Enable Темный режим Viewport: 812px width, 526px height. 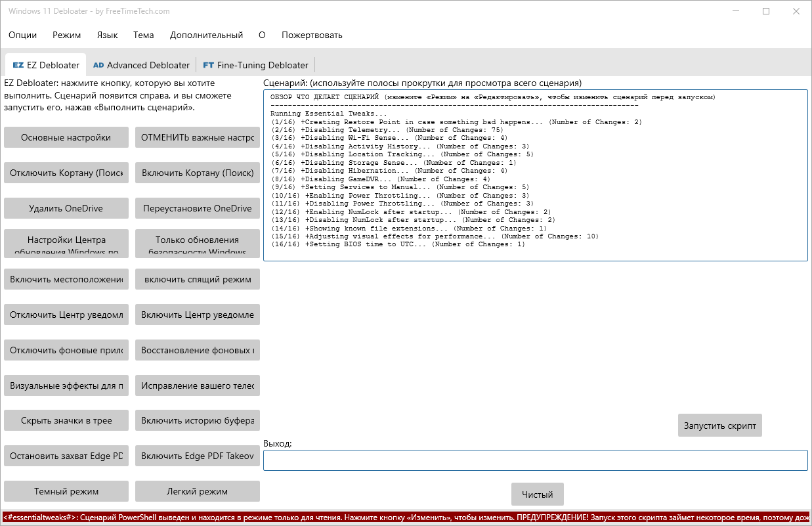click(x=66, y=491)
